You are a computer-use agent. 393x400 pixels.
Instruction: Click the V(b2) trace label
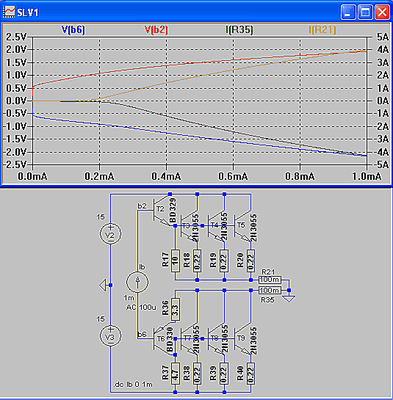coord(156,30)
